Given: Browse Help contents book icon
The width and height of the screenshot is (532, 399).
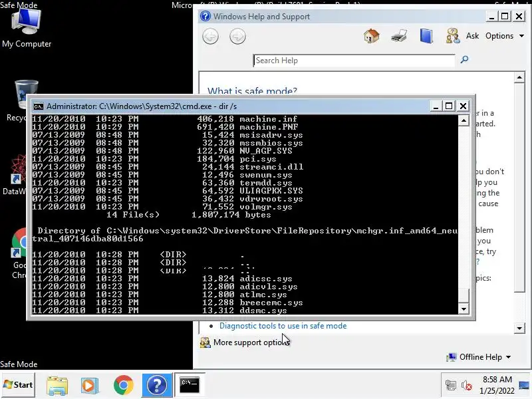Looking at the screenshot, I should (426, 36).
